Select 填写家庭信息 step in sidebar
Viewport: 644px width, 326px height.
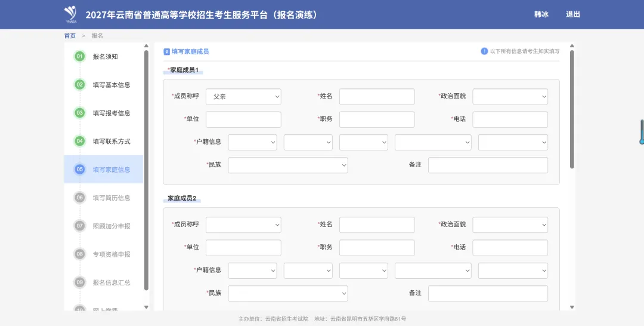tap(104, 170)
